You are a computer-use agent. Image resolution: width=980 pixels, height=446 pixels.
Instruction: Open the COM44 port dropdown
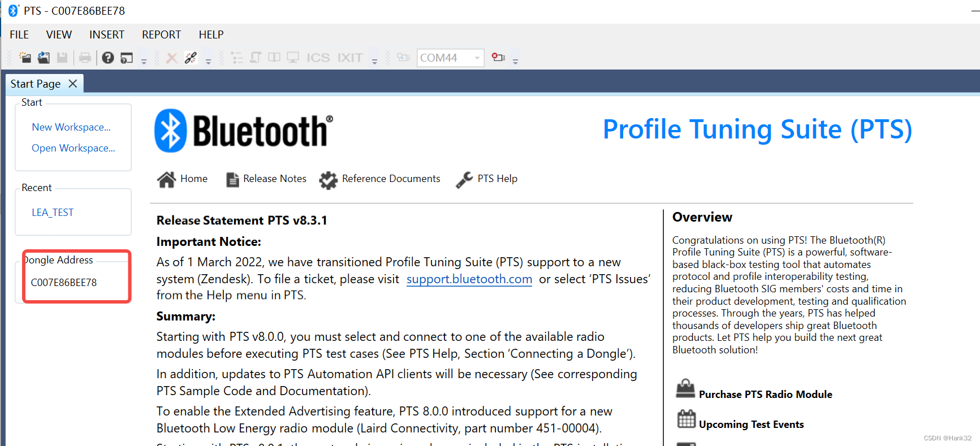pos(477,58)
